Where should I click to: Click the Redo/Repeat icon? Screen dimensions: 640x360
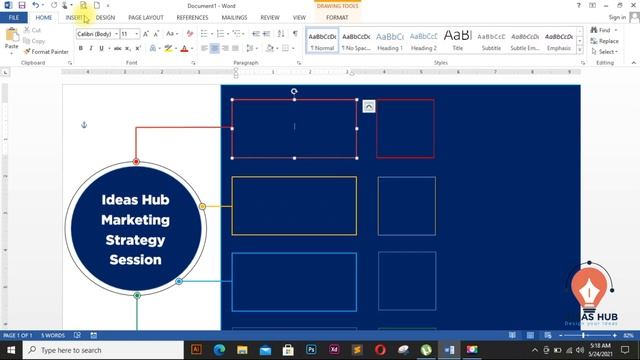coord(54,5)
